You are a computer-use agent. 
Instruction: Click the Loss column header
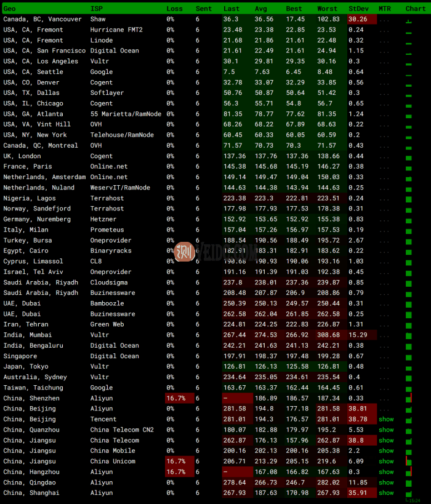pos(174,9)
